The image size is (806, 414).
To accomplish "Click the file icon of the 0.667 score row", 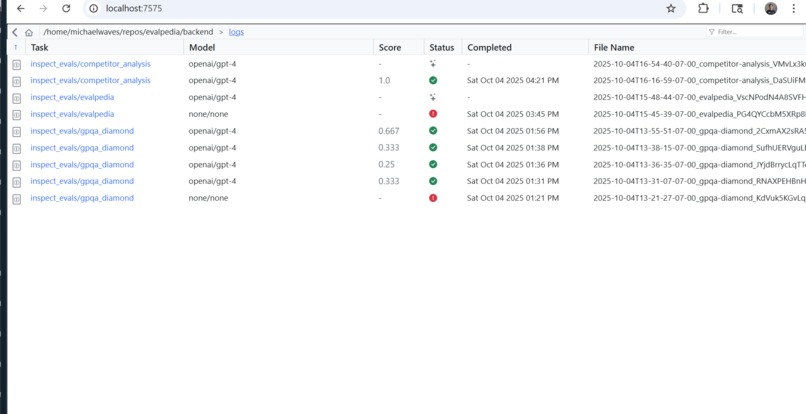I will [16, 131].
